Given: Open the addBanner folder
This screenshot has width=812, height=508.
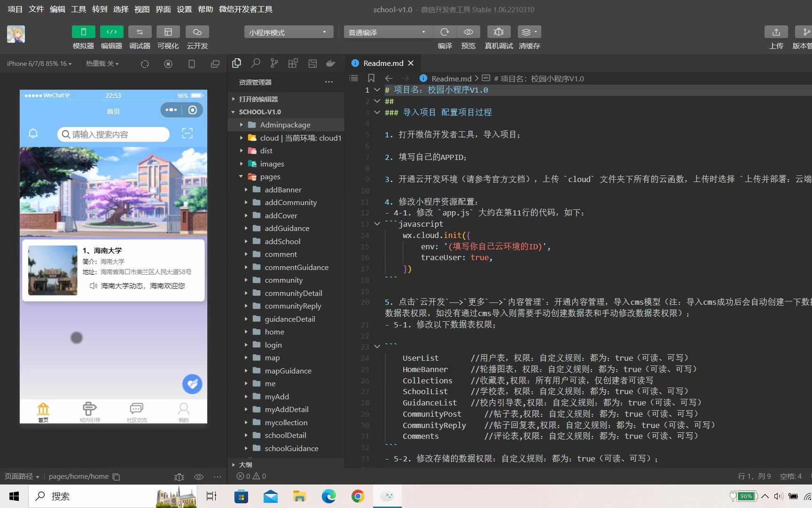Looking at the screenshot, I should pos(286,190).
